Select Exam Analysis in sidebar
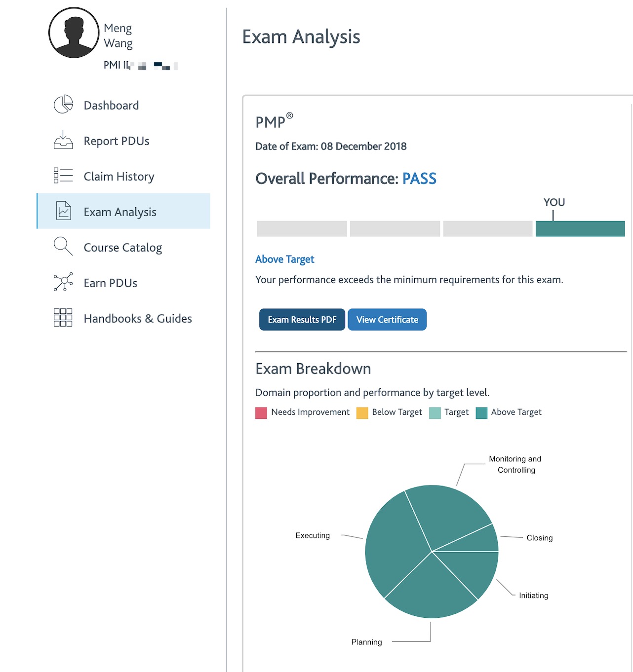The width and height of the screenshot is (633, 672). pos(123,211)
